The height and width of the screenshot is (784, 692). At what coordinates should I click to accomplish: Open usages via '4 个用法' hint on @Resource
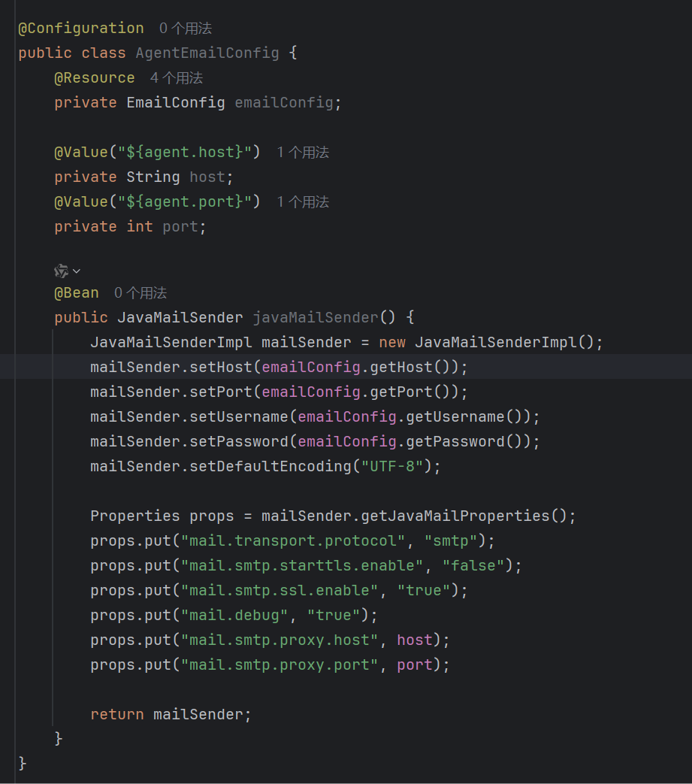pyautogui.click(x=176, y=77)
